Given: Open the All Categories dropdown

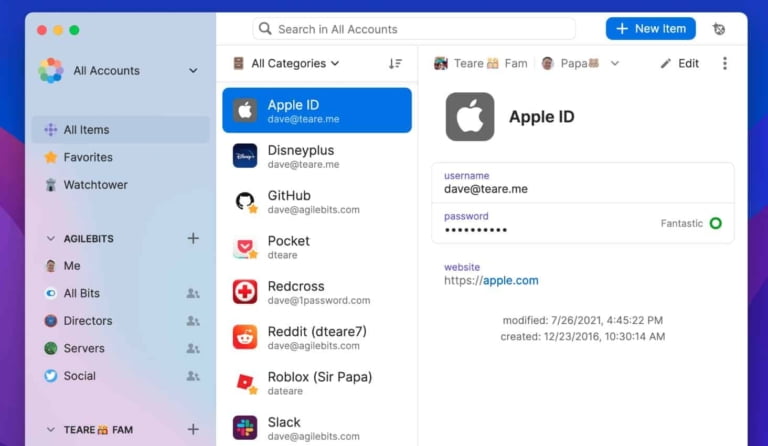Looking at the screenshot, I should point(286,63).
